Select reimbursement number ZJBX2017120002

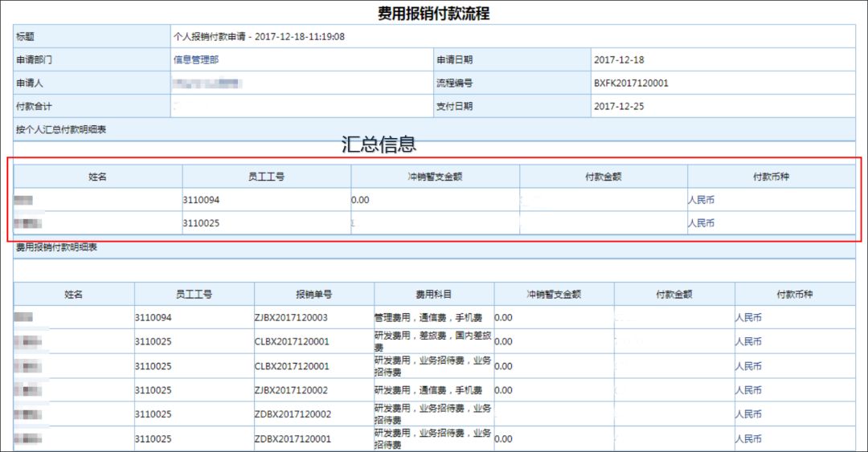tap(291, 390)
